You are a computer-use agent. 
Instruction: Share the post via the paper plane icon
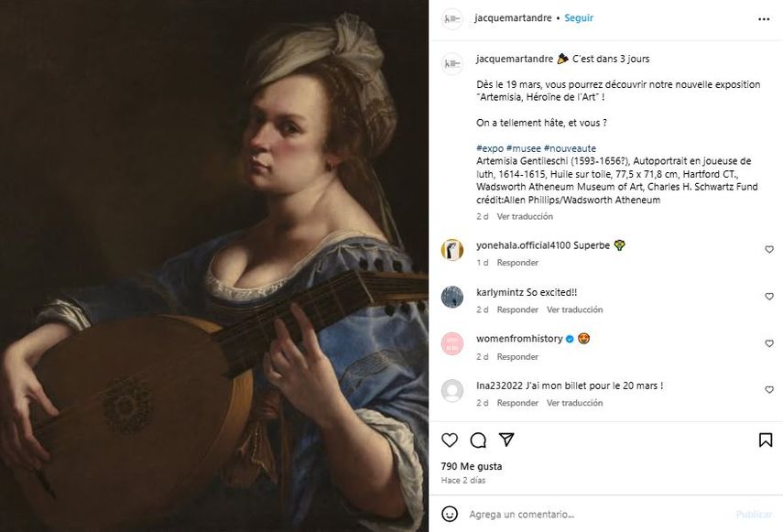coord(506,440)
